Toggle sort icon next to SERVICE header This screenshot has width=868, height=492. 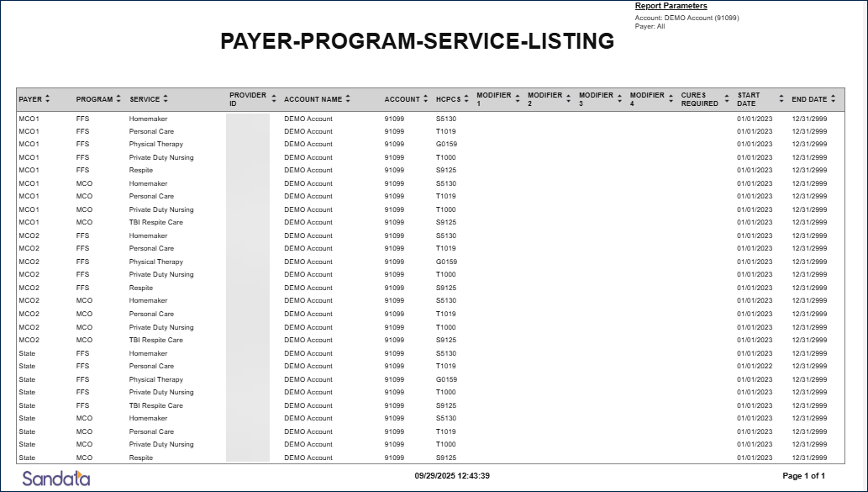[x=166, y=99]
